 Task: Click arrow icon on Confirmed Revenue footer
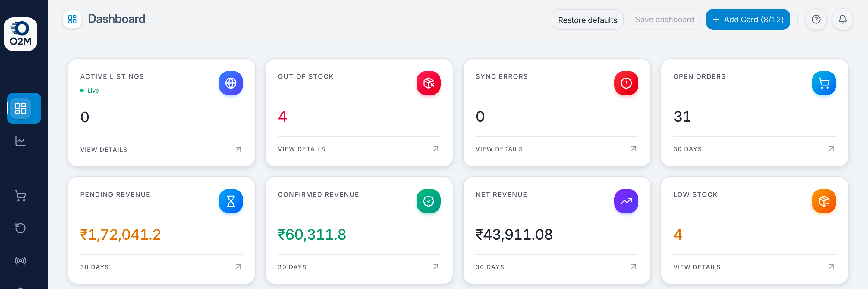pyautogui.click(x=436, y=267)
